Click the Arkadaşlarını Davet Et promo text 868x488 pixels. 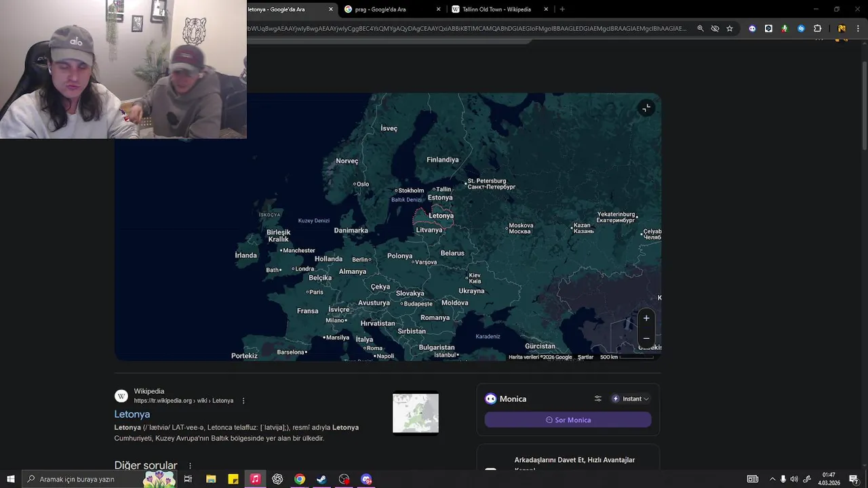pos(574,460)
